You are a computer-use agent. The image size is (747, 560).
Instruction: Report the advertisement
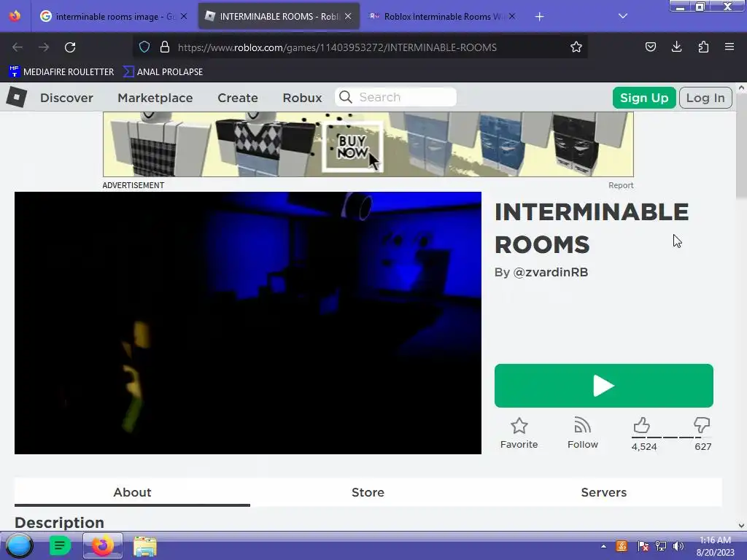pyautogui.click(x=621, y=185)
